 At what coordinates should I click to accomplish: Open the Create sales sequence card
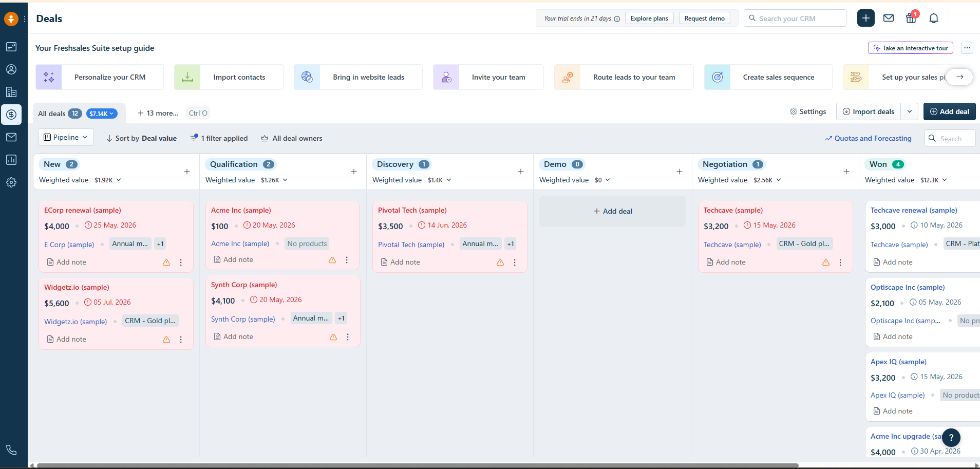click(x=768, y=77)
